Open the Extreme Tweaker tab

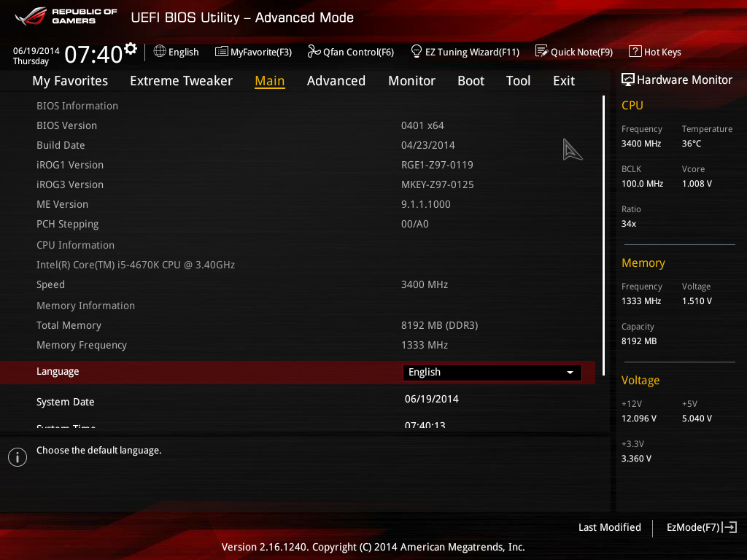[x=181, y=81]
